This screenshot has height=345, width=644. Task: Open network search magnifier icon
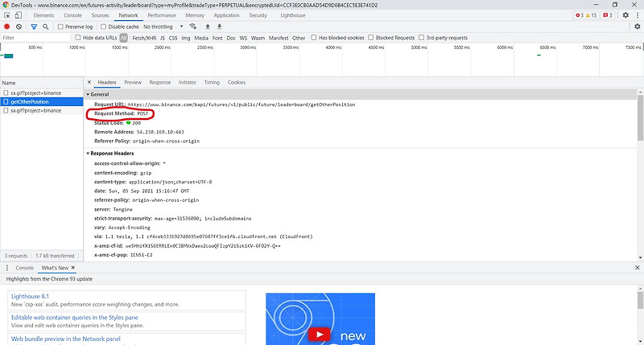click(46, 27)
